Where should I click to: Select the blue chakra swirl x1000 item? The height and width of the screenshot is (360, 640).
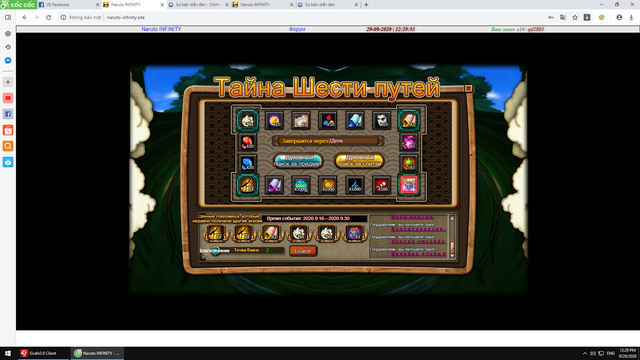[355, 185]
